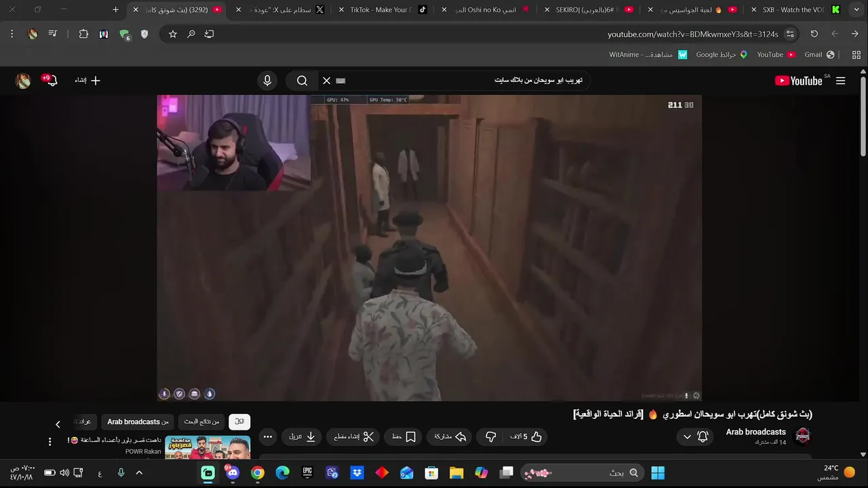Open the YouTube Create menu

pyautogui.click(x=87, y=81)
